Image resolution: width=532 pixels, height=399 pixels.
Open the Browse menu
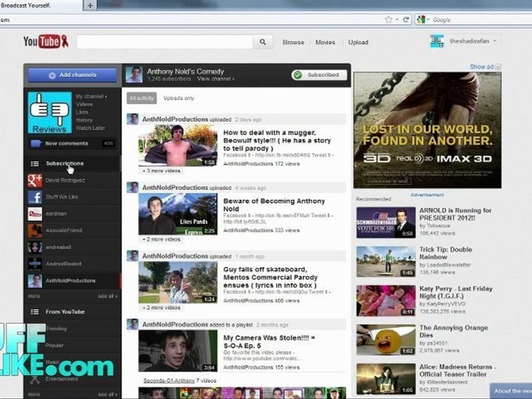tap(294, 42)
